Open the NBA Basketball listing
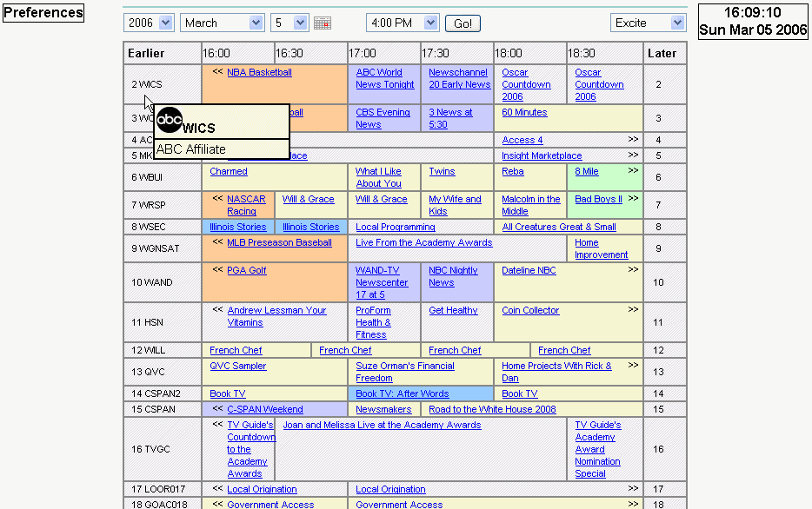The height and width of the screenshot is (509, 812). [259, 72]
